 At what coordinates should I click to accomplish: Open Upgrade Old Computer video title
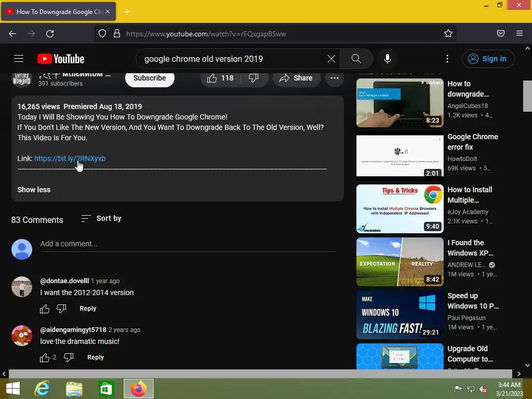[x=470, y=354]
